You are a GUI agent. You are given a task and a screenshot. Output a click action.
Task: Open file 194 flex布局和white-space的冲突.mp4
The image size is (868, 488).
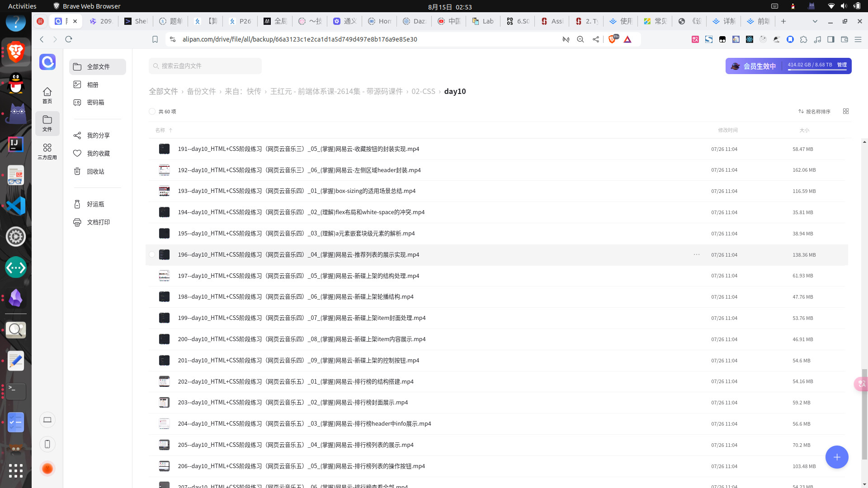[x=301, y=212]
